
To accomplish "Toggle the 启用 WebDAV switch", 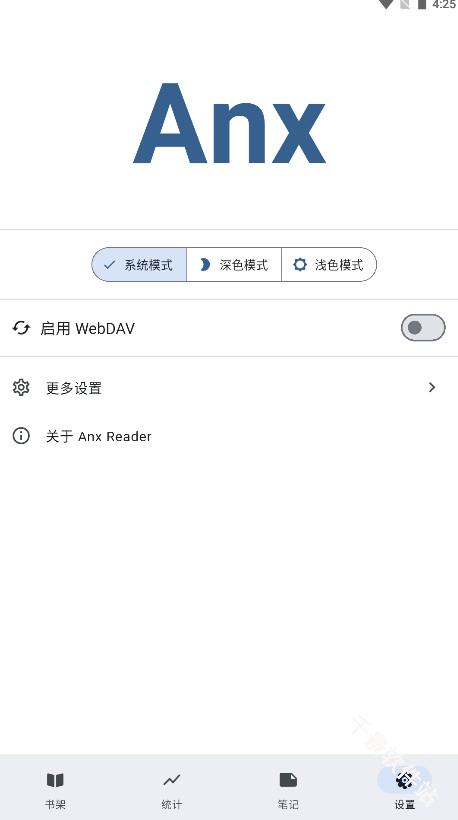I will [423, 328].
